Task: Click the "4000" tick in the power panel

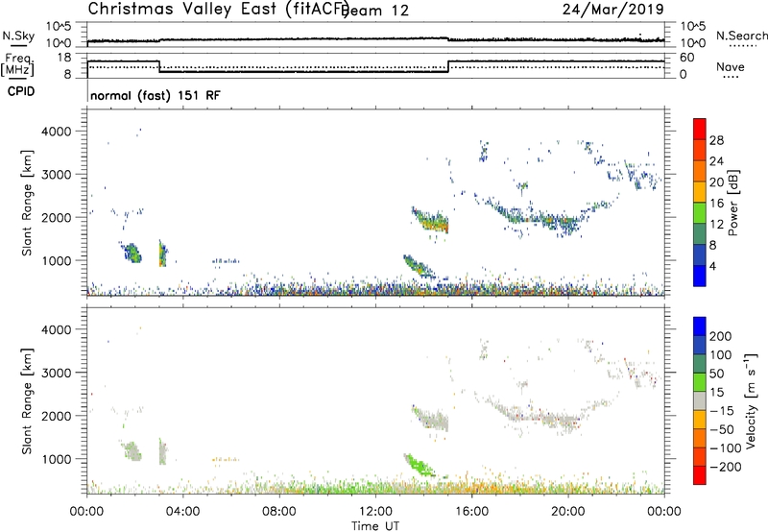Action: (57, 132)
